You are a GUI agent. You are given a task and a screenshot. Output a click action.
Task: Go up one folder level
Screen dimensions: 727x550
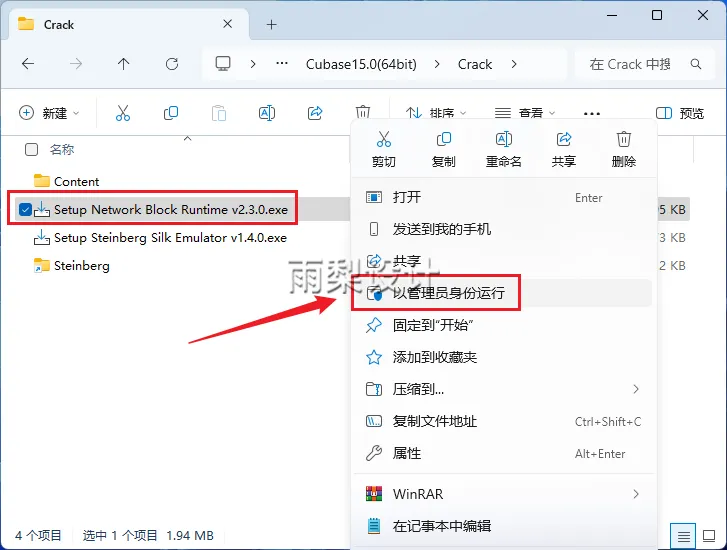[x=123, y=64]
